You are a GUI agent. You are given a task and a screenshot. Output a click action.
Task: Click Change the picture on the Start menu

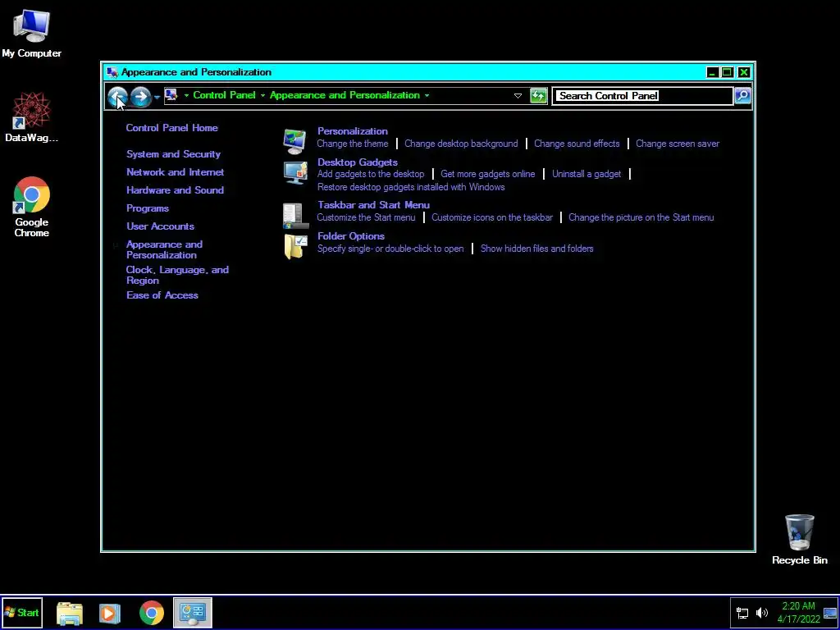tap(641, 217)
